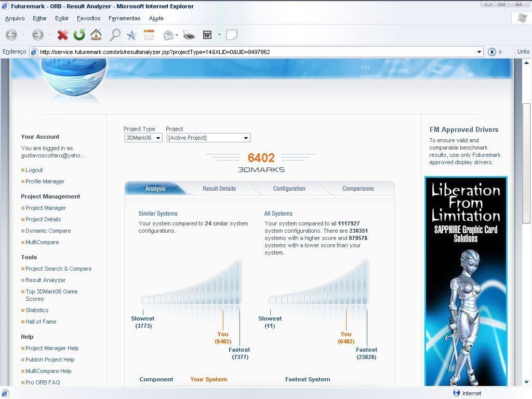Viewport: 532px width, 399px height.
Task: Click the FM Approved Drivers heading
Action: tap(464, 129)
